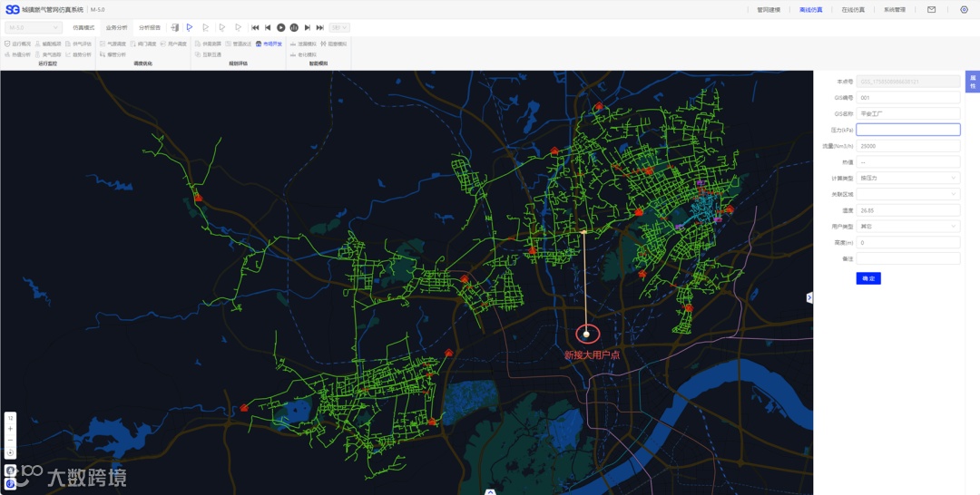The image size is (980, 495).
Task: Switch to 分析报告 tab
Action: point(150,27)
